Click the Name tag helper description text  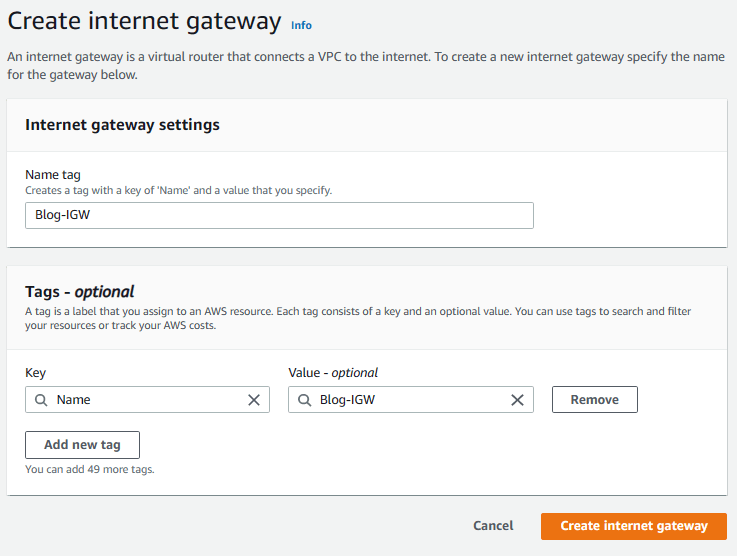tap(178, 190)
